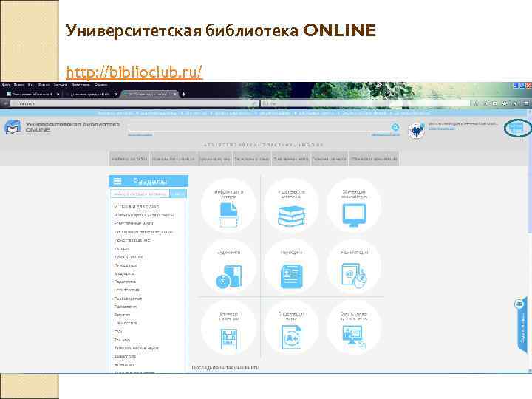Select Медицина in the Разделы list
The width and height of the screenshot is (532, 399).
click(x=125, y=273)
